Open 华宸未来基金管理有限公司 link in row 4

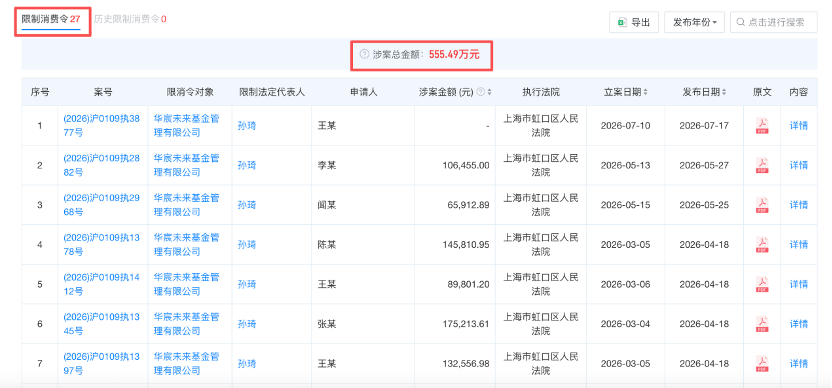pos(186,245)
